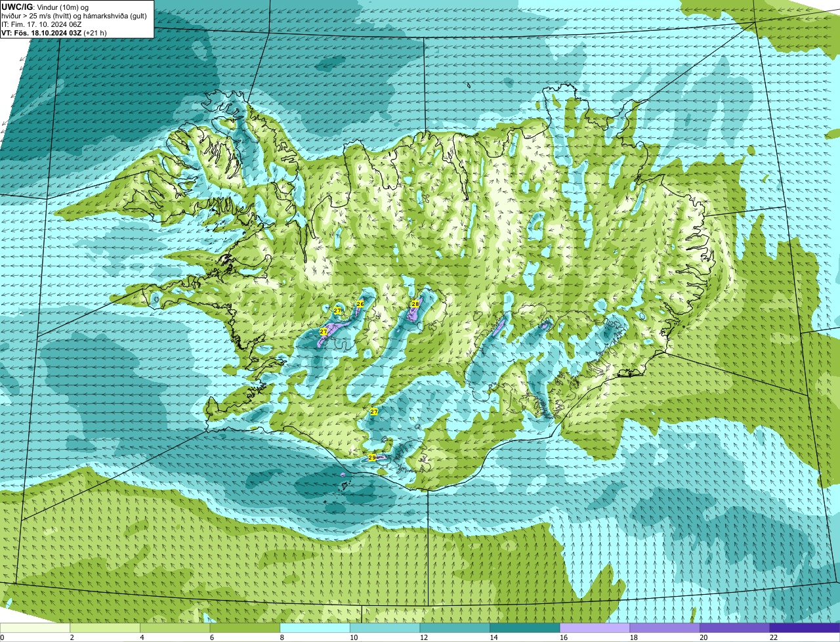Click the yellow gust label '29' on south coast

coord(371,458)
